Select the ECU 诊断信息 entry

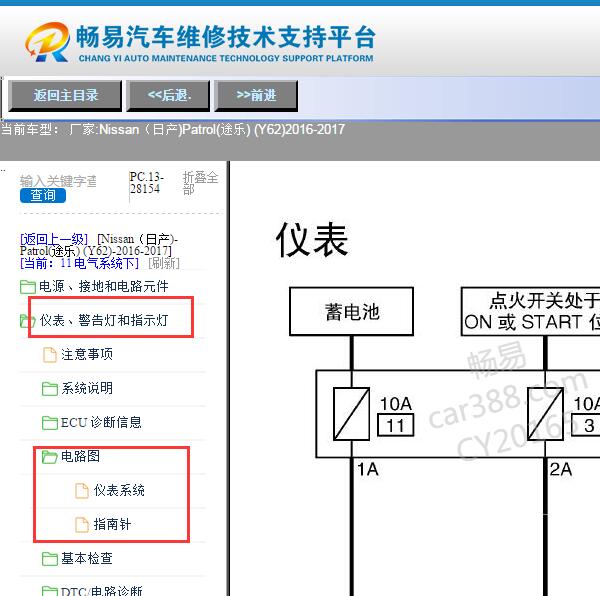(x=101, y=423)
